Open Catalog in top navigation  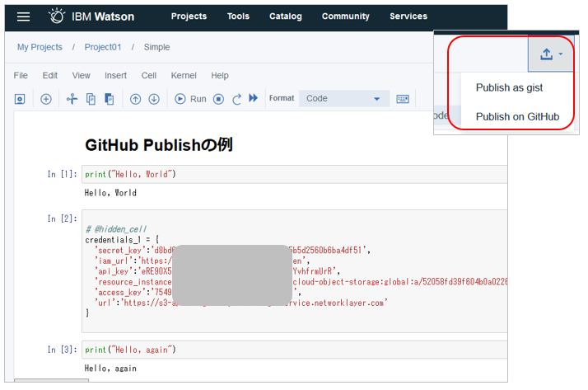[x=286, y=16]
